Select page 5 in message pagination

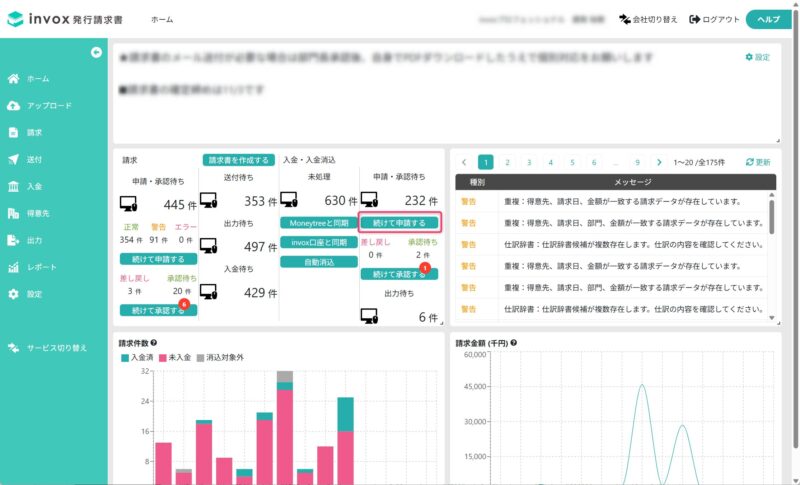click(572, 162)
